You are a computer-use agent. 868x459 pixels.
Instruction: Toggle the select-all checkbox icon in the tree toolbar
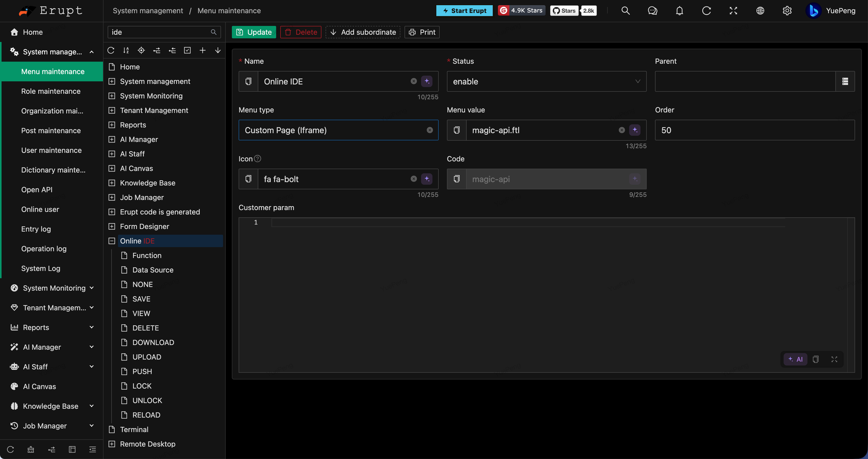pyautogui.click(x=187, y=50)
